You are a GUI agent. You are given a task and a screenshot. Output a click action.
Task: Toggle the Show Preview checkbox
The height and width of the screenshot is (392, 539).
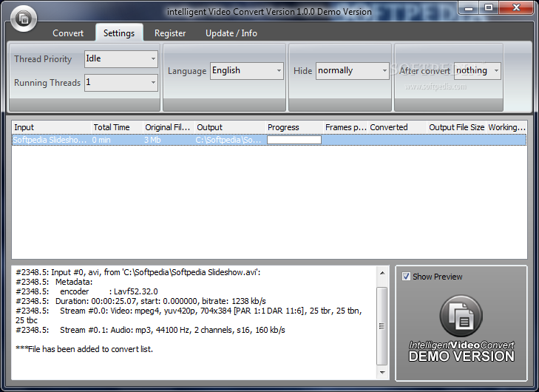coord(406,277)
